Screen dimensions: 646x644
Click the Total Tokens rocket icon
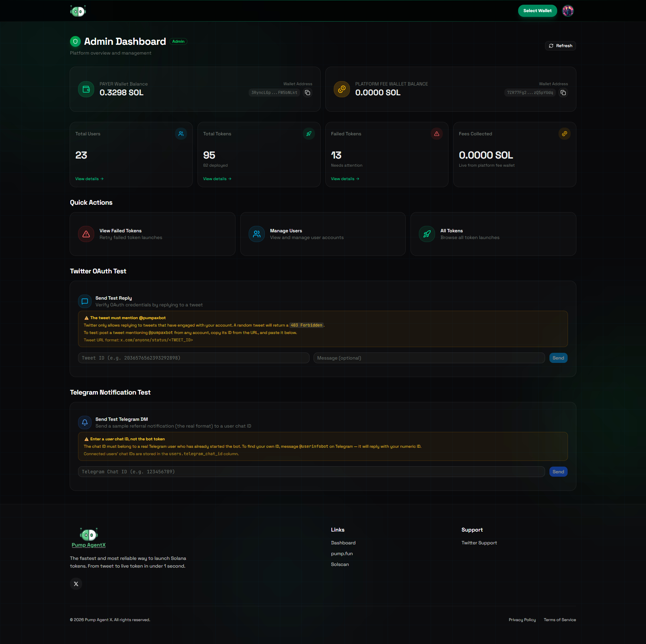(309, 134)
